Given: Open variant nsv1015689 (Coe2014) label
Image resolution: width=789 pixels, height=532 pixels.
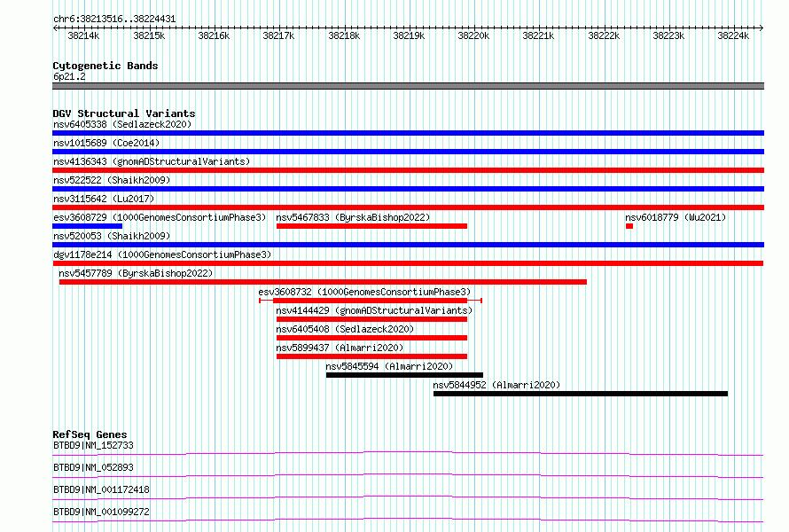Looking at the screenshot, I should pos(106,143).
